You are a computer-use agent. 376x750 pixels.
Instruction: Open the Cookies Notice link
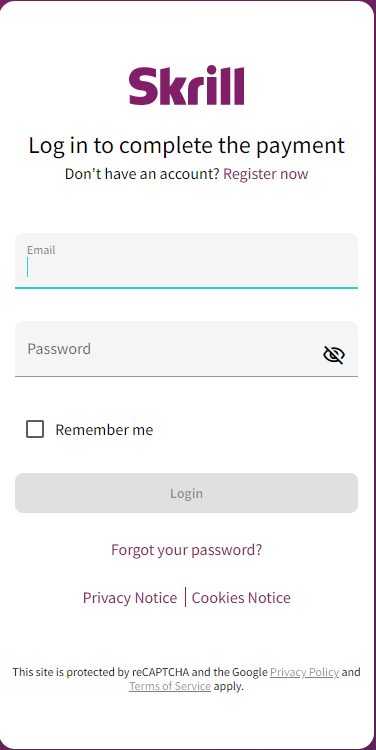point(241,598)
